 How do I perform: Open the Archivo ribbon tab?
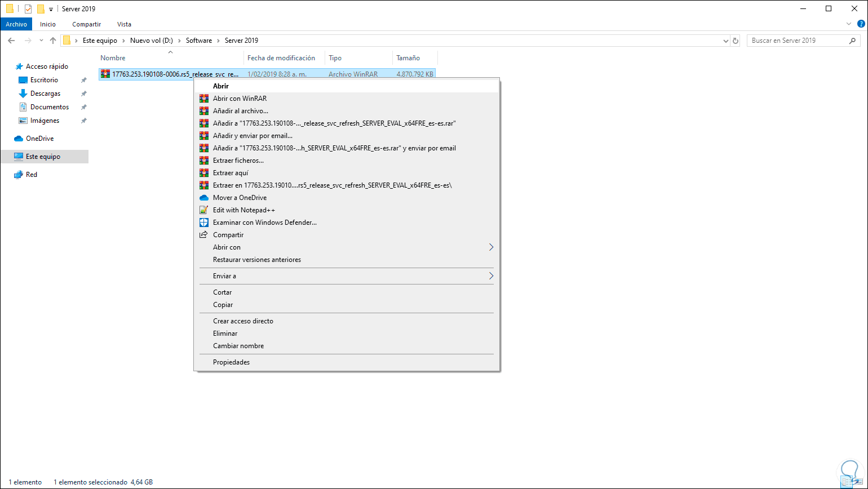(17, 24)
